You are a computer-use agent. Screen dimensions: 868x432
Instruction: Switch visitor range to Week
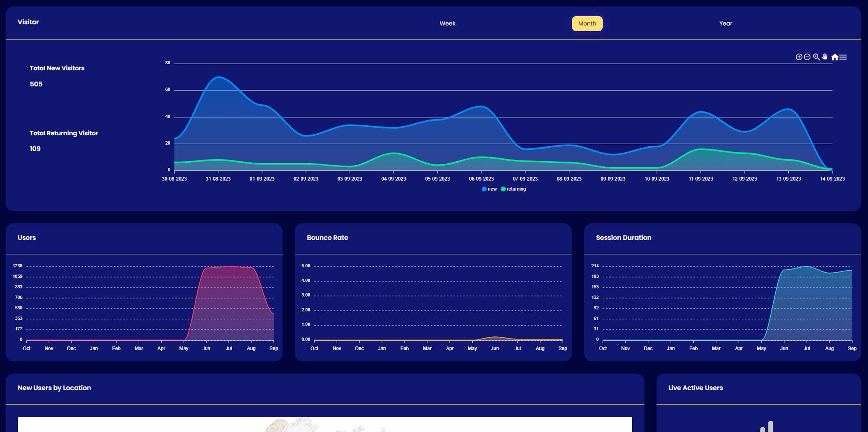447,23
